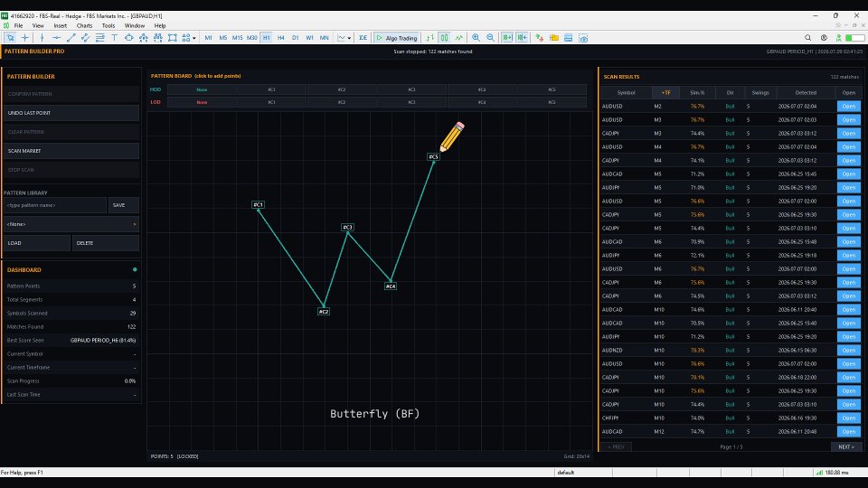This screenshot has width=868, height=488.
Task: Click Best Score Seen GBPAUD value
Action: [103, 341]
